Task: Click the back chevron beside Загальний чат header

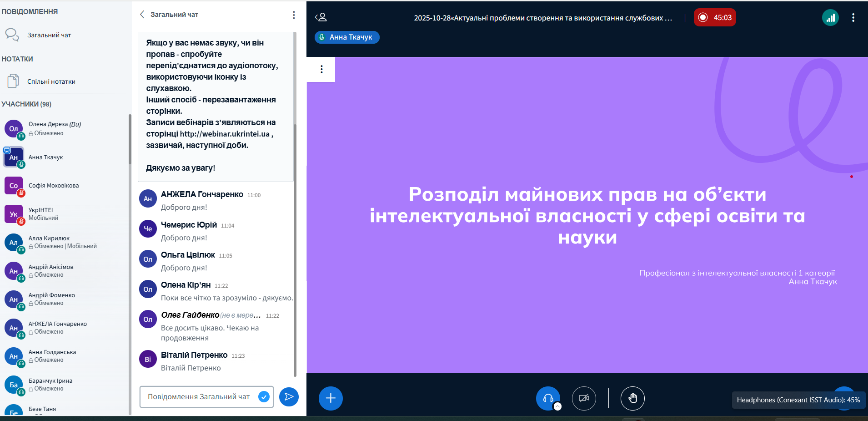Action: tap(142, 15)
